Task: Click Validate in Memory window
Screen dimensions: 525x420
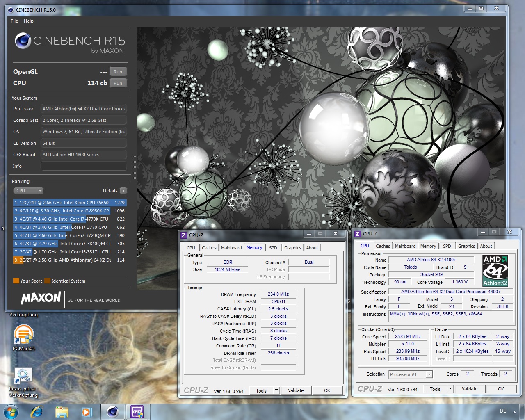Action: (296, 390)
